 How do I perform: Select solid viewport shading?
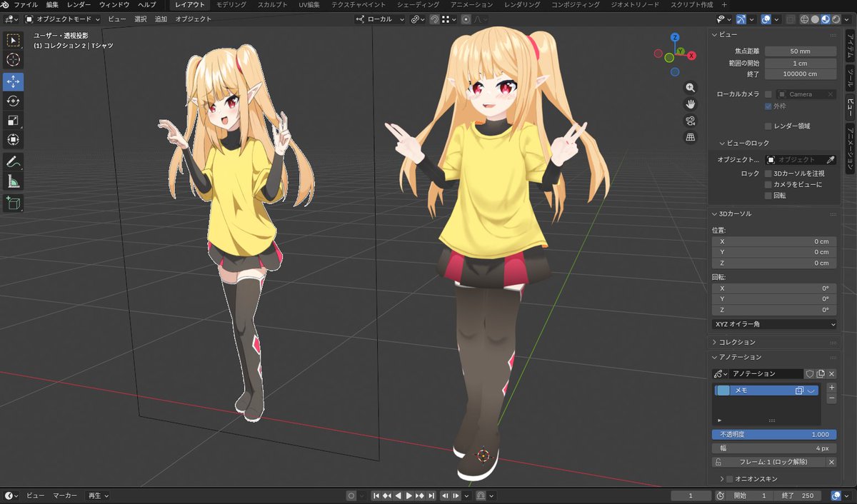pos(814,19)
